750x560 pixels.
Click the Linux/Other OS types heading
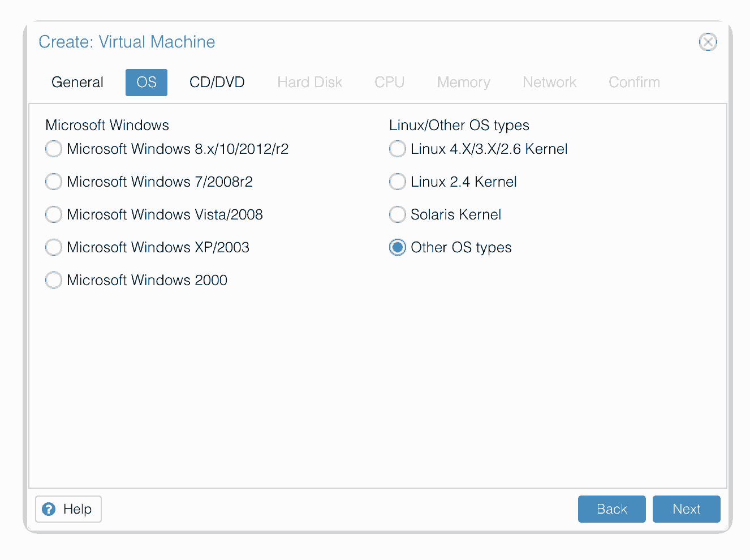coord(459,125)
